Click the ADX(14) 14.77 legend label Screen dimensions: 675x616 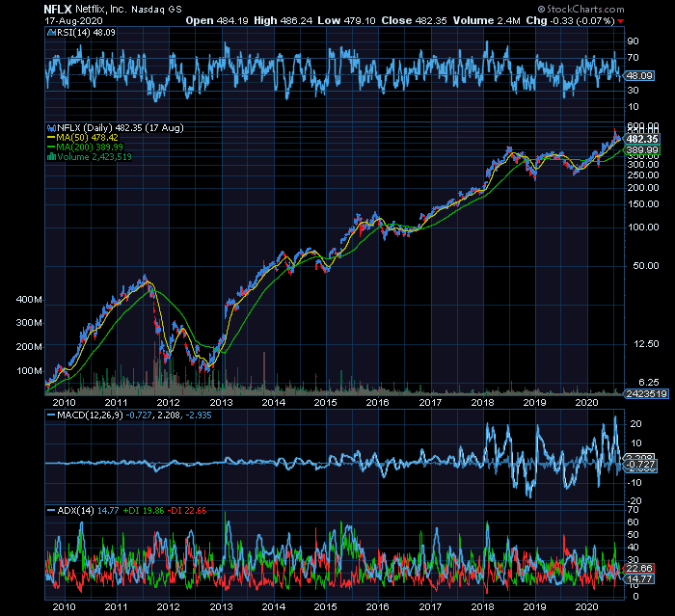tap(88, 511)
